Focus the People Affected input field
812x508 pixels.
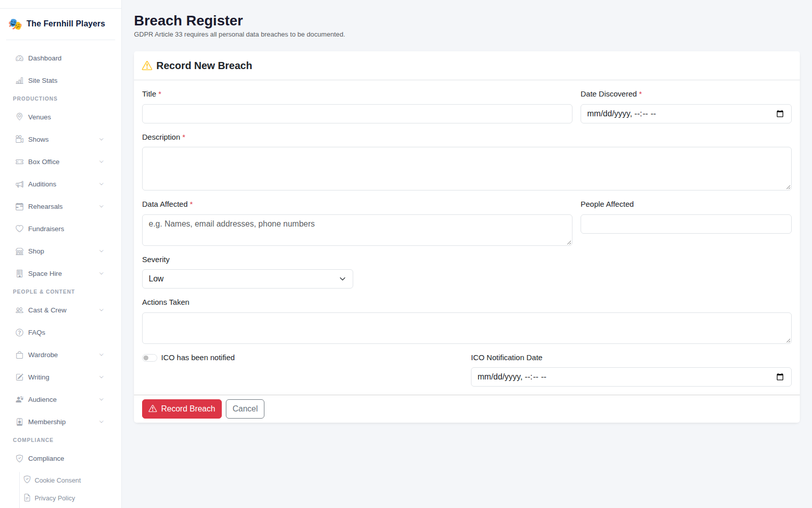point(686,224)
